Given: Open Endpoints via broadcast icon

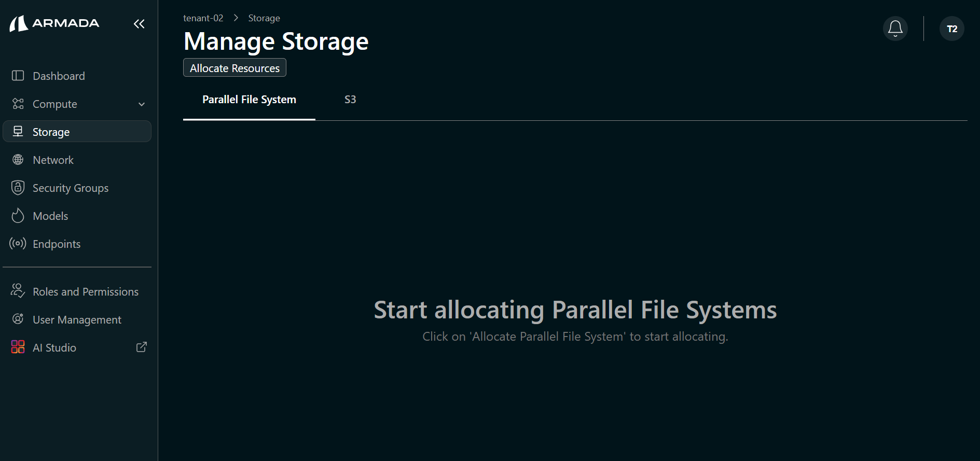Looking at the screenshot, I should pyautogui.click(x=18, y=244).
